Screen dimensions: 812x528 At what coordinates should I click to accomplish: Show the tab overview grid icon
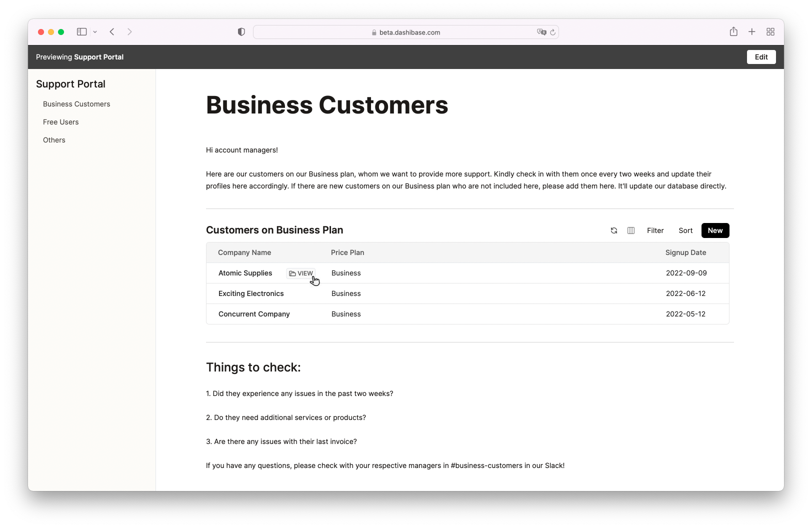pyautogui.click(x=770, y=32)
